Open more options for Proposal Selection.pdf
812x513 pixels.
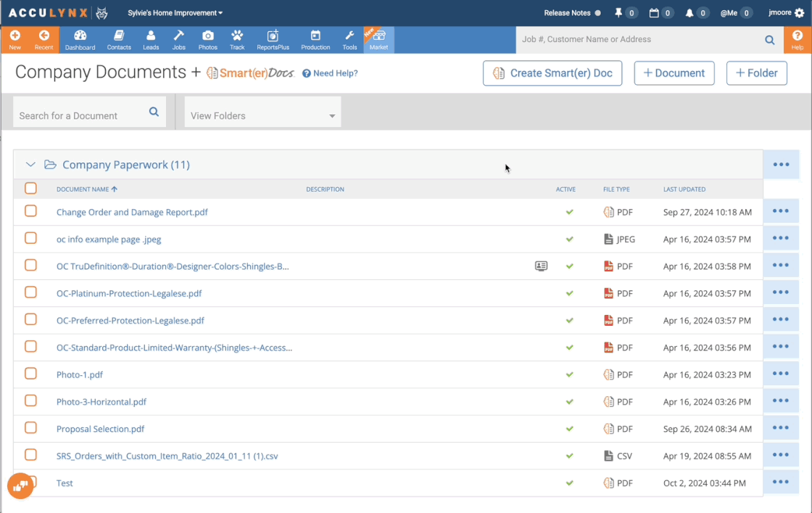pyautogui.click(x=780, y=428)
